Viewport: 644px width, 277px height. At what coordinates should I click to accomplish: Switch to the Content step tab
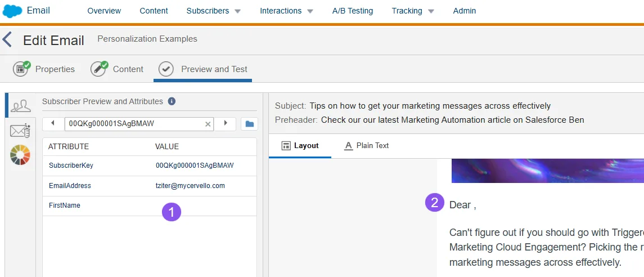117,69
